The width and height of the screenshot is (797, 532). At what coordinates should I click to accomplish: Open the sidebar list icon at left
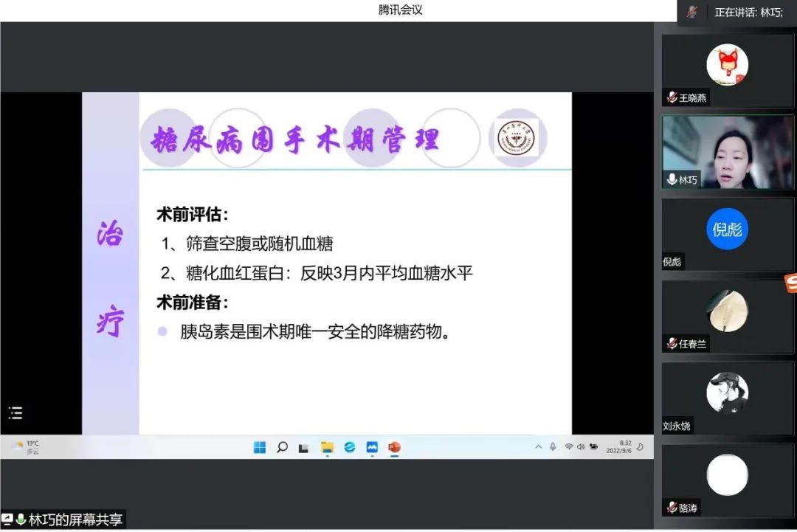(15, 413)
